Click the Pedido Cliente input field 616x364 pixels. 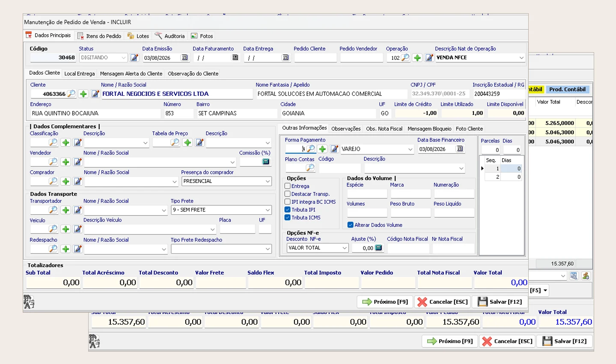(x=315, y=58)
